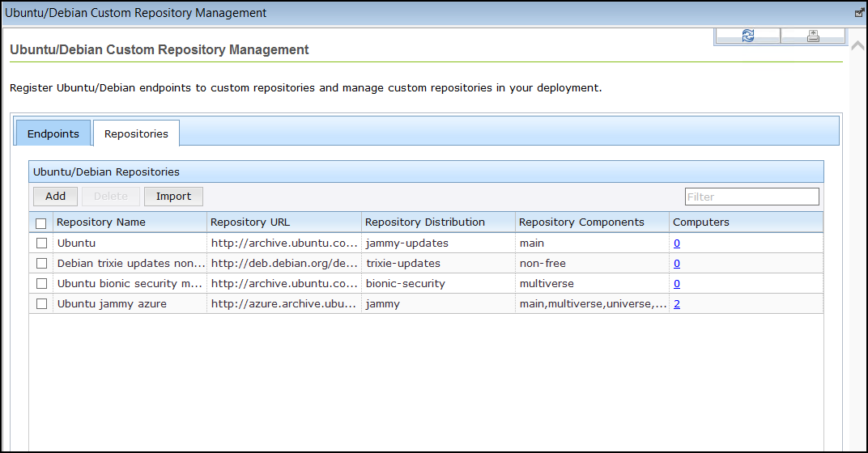Click the 'http://azure.archive.ubu...' URL cell
Screen dimensions: 868x453
[284, 303]
